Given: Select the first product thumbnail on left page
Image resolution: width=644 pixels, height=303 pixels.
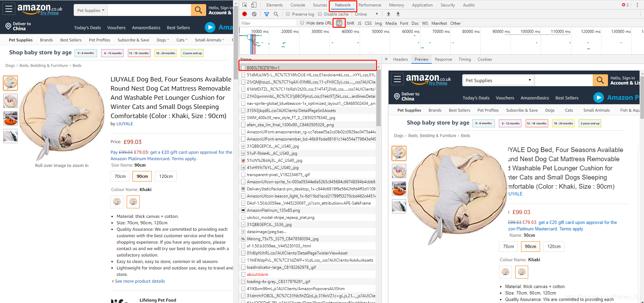Looking at the screenshot, I should [x=11, y=83].
